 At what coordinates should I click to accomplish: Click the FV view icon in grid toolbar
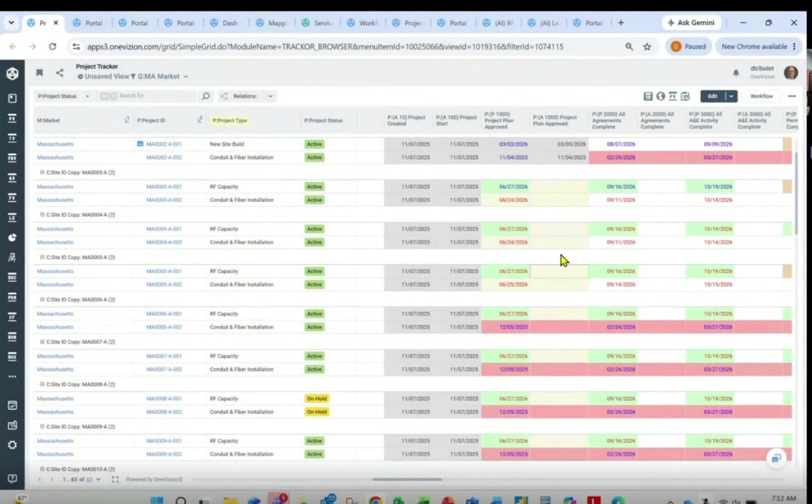(673, 96)
